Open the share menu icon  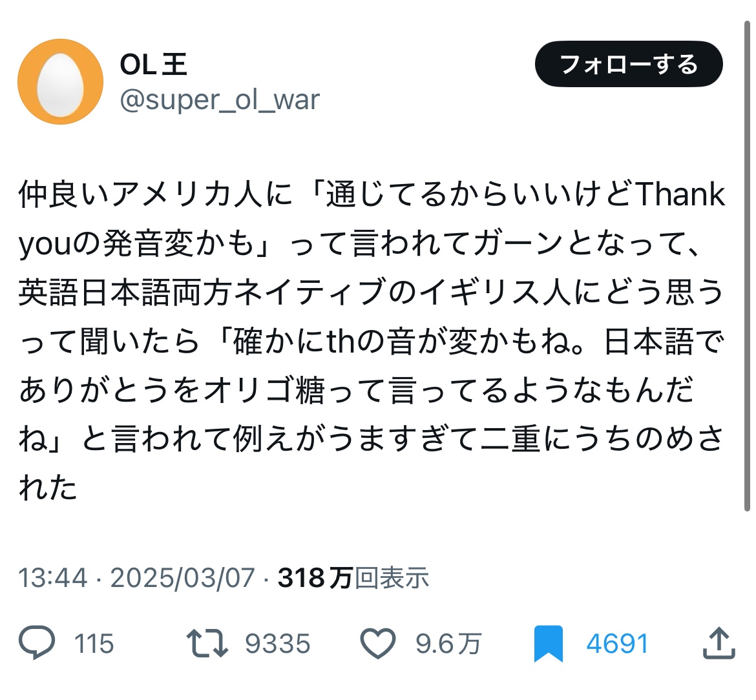pyautogui.click(x=718, y=643)
